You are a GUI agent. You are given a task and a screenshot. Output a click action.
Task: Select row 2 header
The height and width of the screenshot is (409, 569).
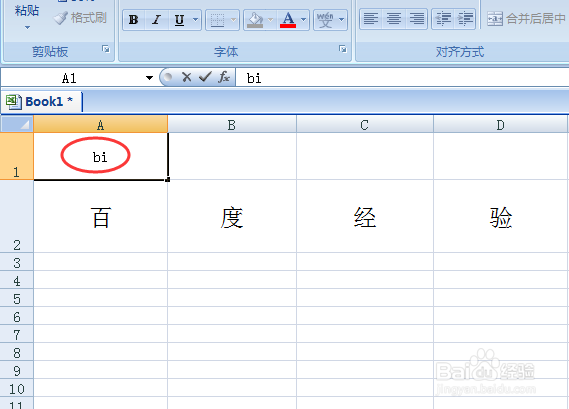coord(17,216)
